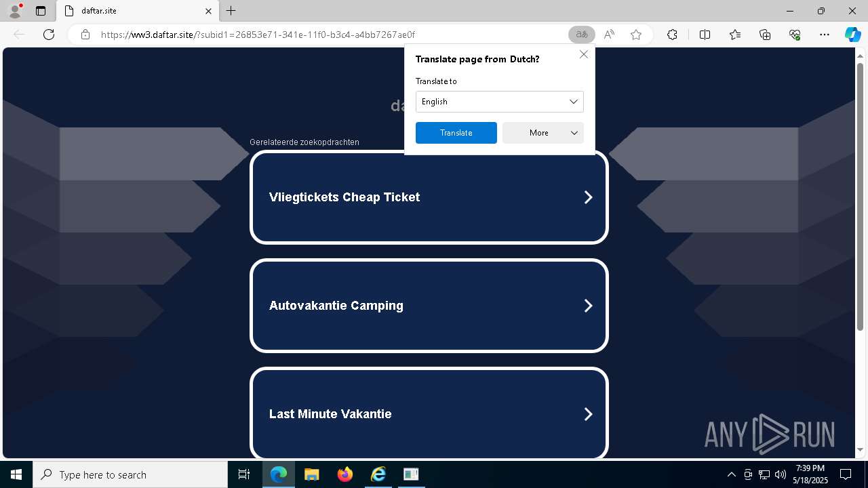Click chevron on Autovakantie Camping card
The width and height of the screenshot is (868, 488).
coord(588,306)
